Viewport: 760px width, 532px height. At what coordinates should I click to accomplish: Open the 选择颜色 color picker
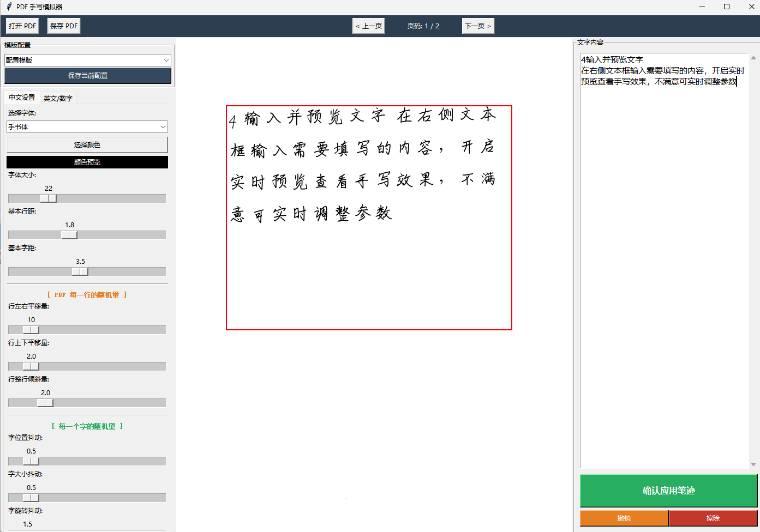pyautogui.click(x=87, y=144)
